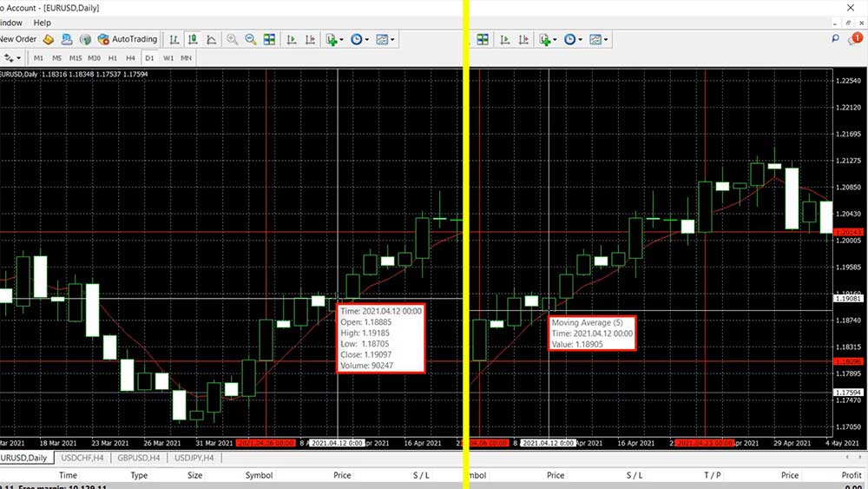This screenshot has height=489, width=868.
Task: Tile windows using the grid icon in the left panel
Action: [x=269, y=39]
